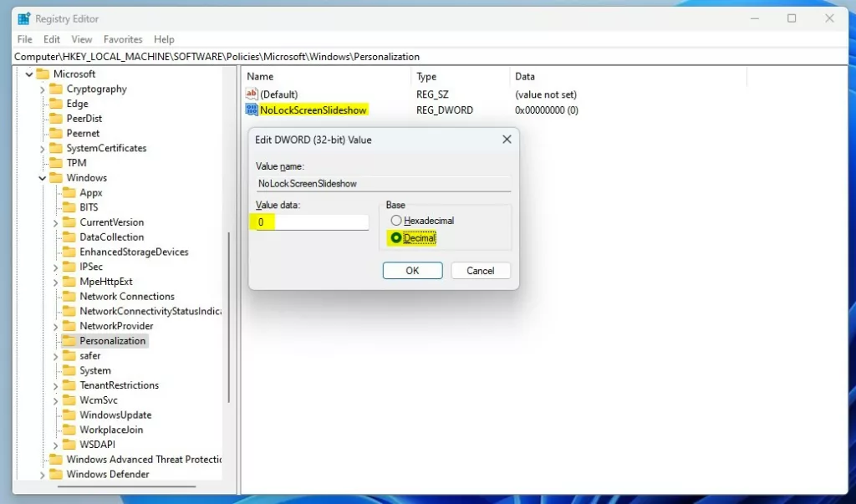This screenshot has height=504, width=856.
Task: Expand the IPSec key
Action: [x=55, y=267]
